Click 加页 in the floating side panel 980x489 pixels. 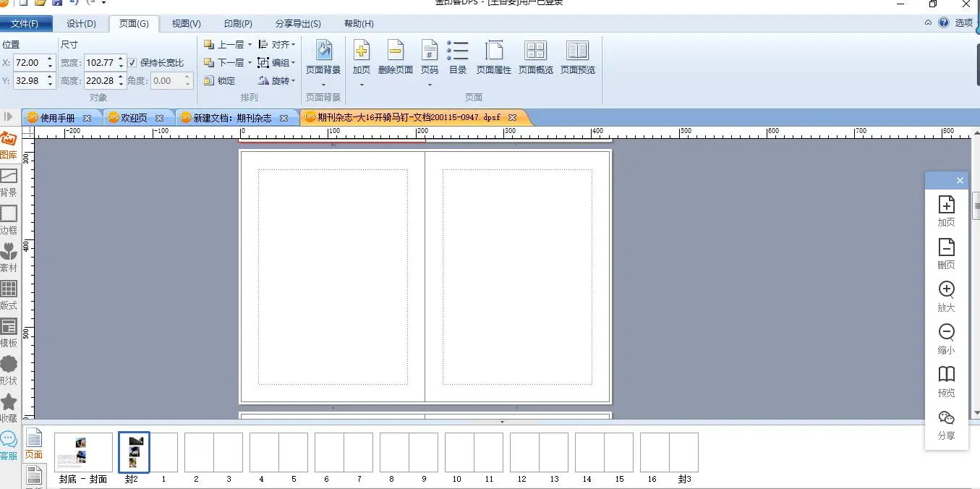(x=946, y=211)
